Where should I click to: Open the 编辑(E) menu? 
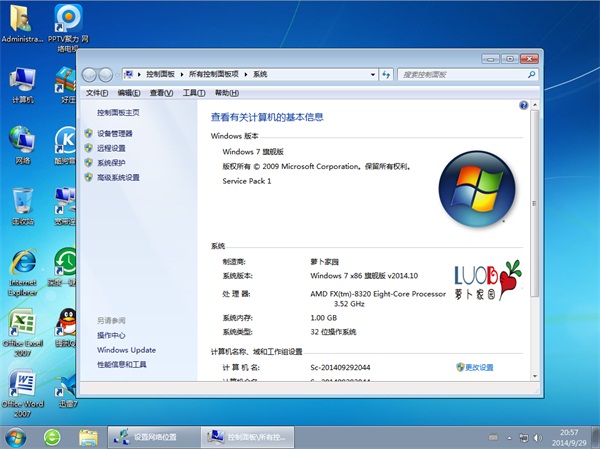click(x=129, y=93)
